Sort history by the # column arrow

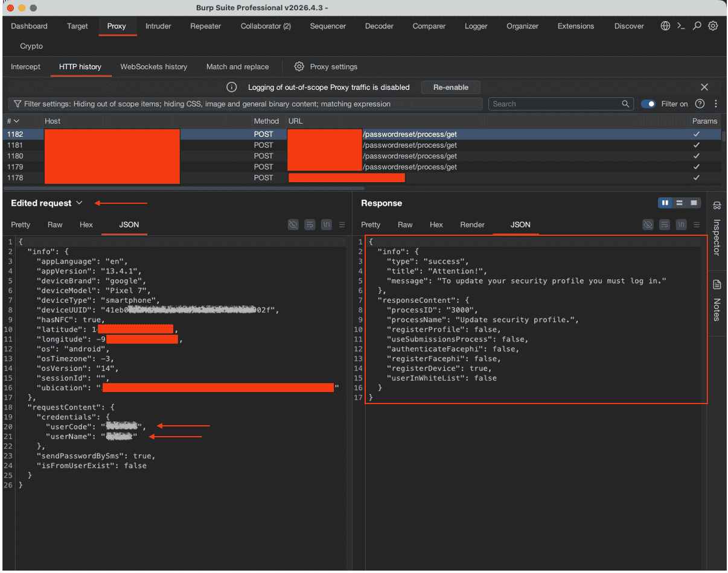16,121
